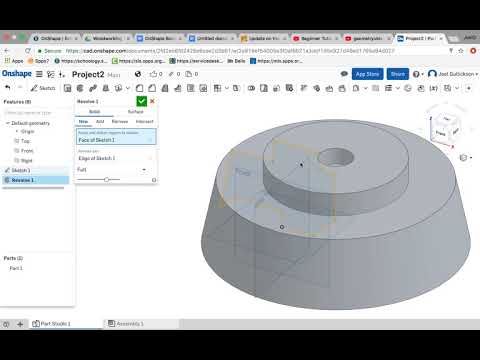480x360 pixels.
Task: Cancel the Revolve 1 dialog with red X
Action: click(152, 101)
